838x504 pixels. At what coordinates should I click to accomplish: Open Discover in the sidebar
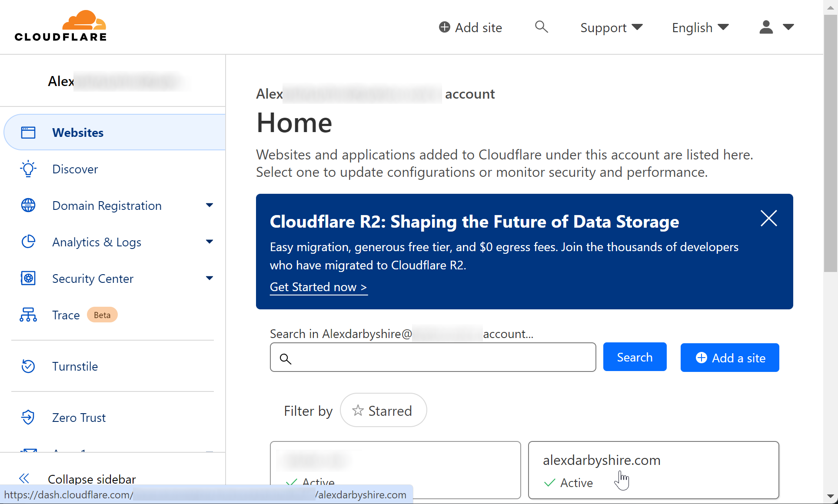click(x=75, y=169)
